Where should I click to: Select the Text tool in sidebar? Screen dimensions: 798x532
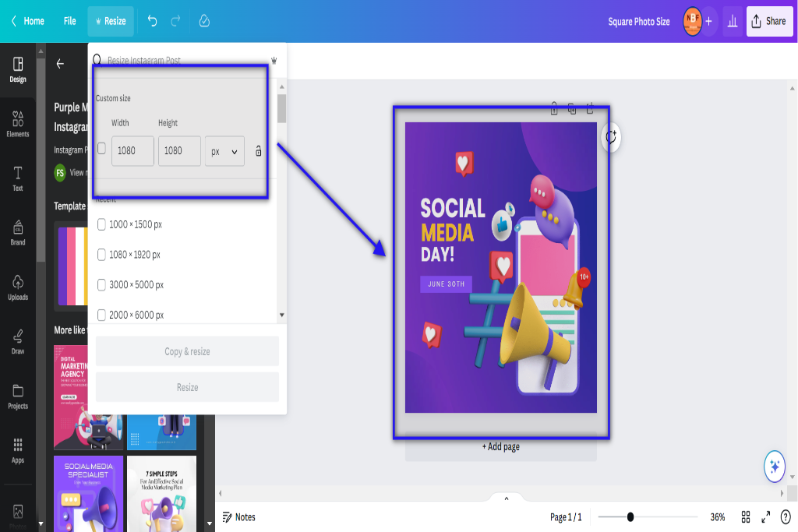click(18, 178)
